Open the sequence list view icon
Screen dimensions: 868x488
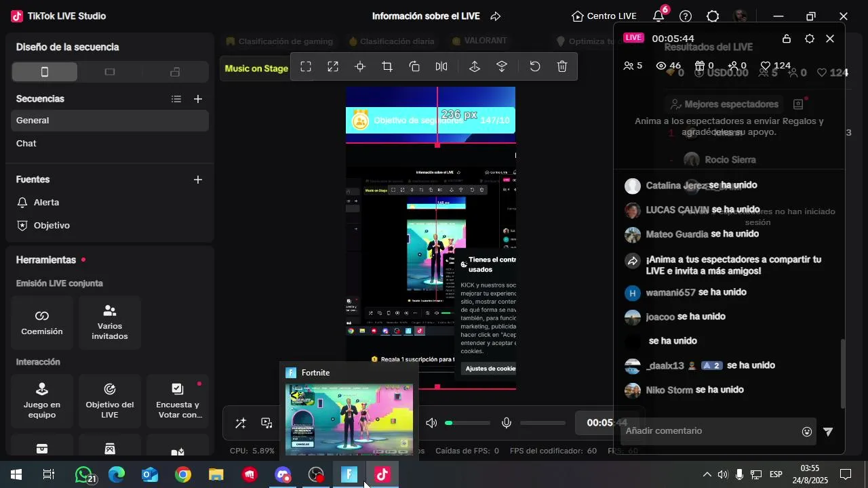[176, 99]
